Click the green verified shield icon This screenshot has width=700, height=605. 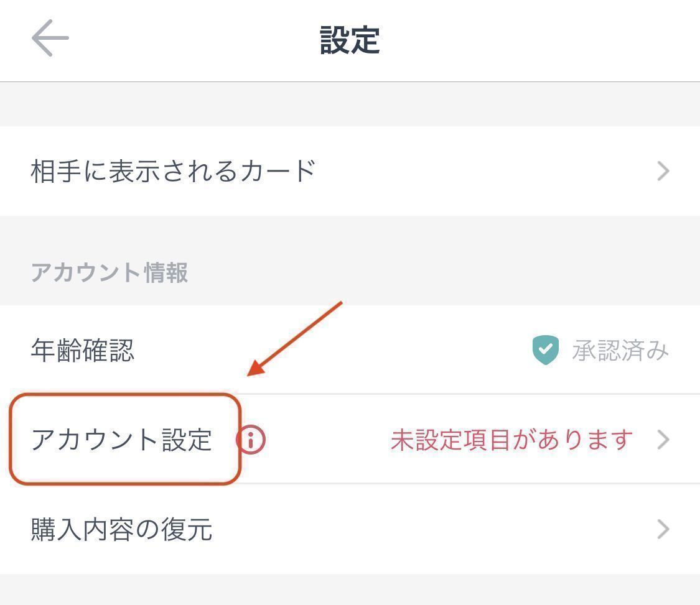pyautogui.click(x=546, y=351)
